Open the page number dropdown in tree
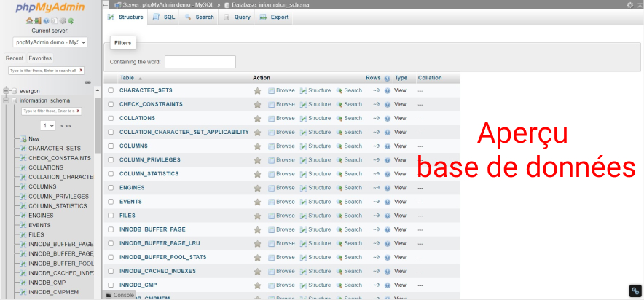This screenshot has height=300, width=644. point(48,125)
